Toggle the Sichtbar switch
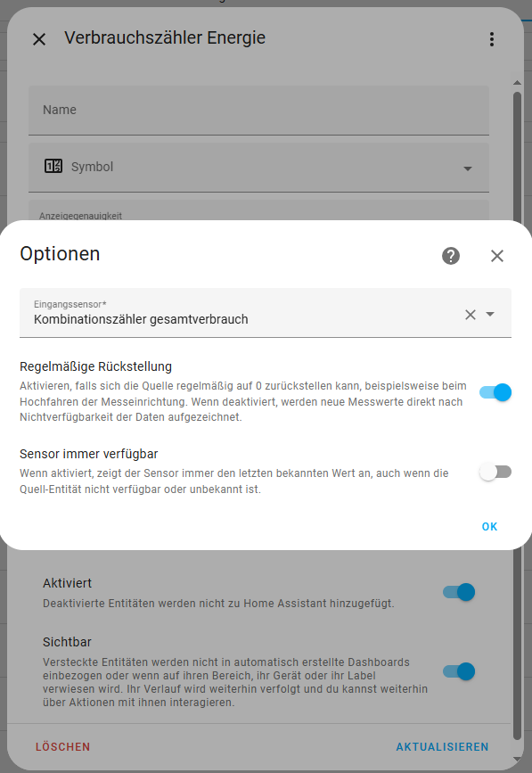Screen dimensions: 532x773 click(459, 671)
